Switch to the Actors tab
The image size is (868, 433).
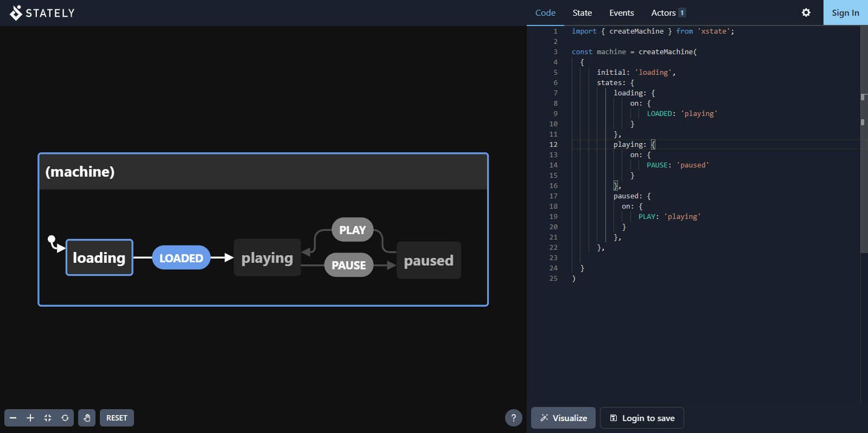click(x=668, y=12)
